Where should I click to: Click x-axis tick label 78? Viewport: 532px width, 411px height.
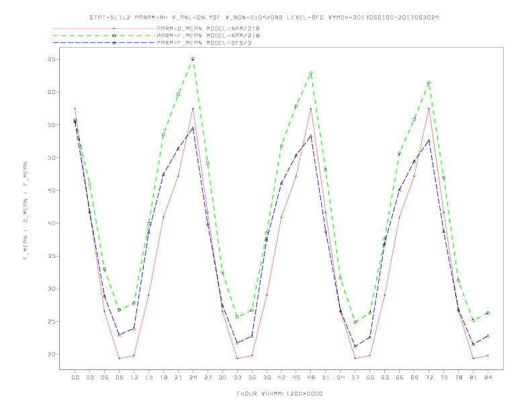pyautogui.click(x=459, y=377)
